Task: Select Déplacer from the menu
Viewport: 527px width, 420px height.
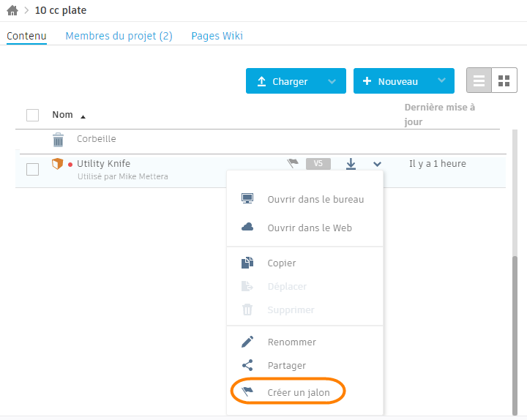Action: pos(304,287)
